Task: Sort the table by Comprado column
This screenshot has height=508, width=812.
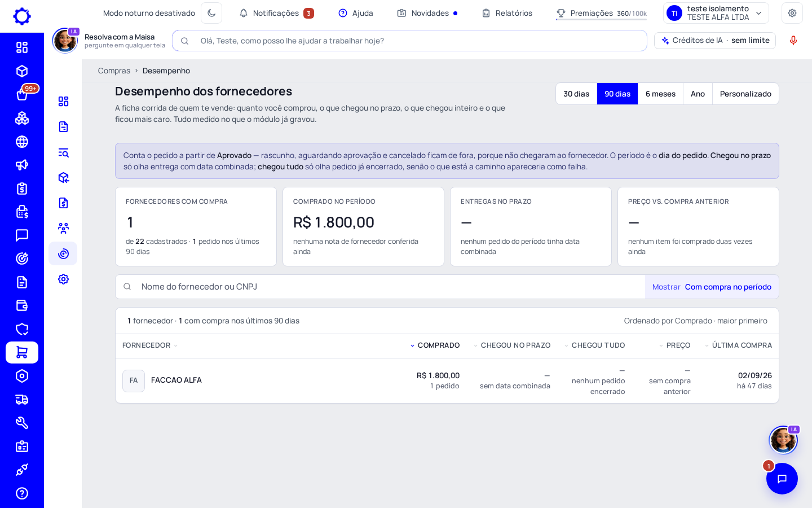Action: (435, 345)
